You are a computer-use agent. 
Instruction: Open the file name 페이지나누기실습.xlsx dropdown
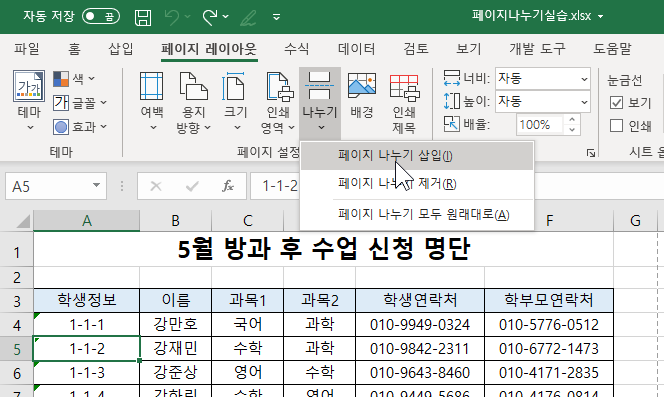coord(600,17)
